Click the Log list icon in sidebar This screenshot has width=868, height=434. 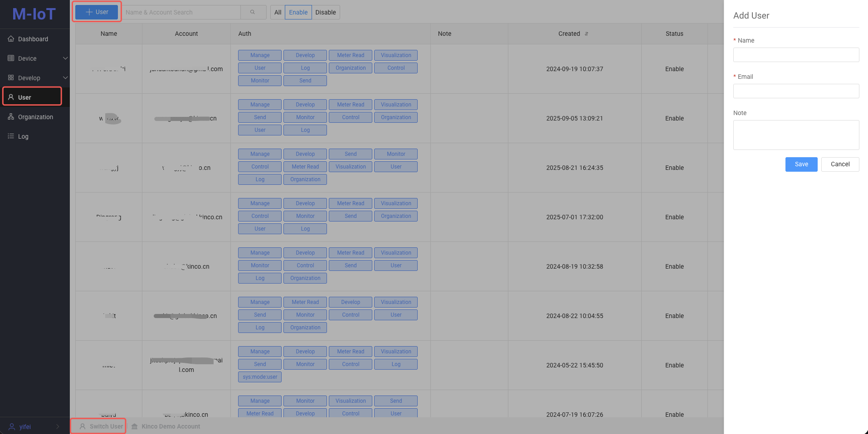click(x=11, y=136)
